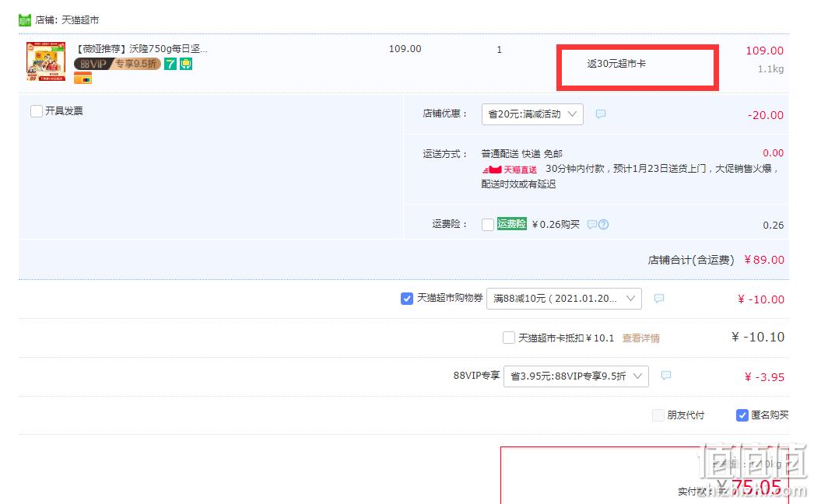Click the Tmall Supermarket store icon
The width and height of the screenshot is (814, 504).
tap(24, 19)
